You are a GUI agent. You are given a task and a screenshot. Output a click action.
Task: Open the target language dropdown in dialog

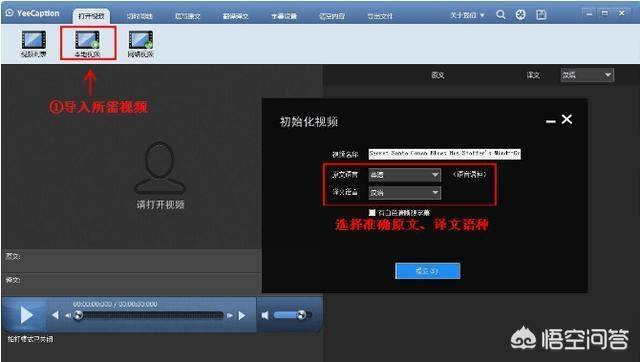coord(404,193)
